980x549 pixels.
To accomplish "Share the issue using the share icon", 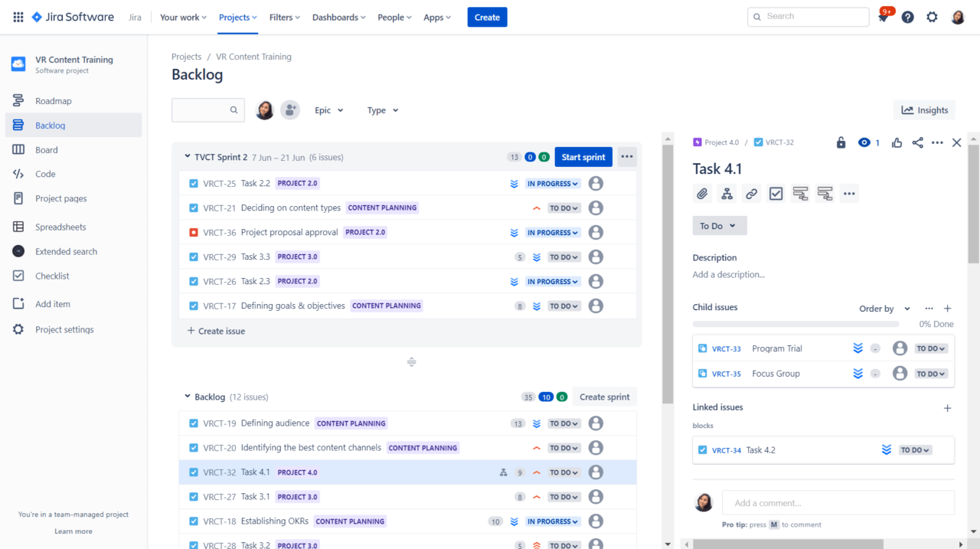I will 916,142.
